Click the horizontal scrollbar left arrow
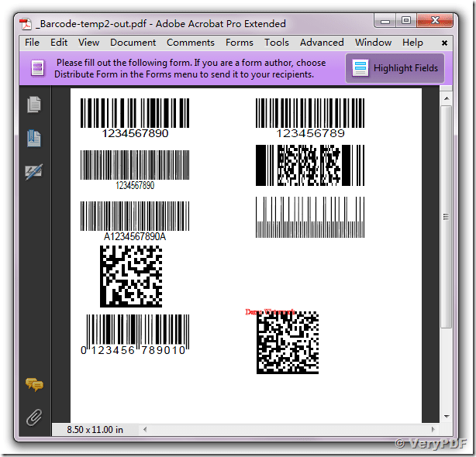The image size is (476, 457). (x=145, y=429)
